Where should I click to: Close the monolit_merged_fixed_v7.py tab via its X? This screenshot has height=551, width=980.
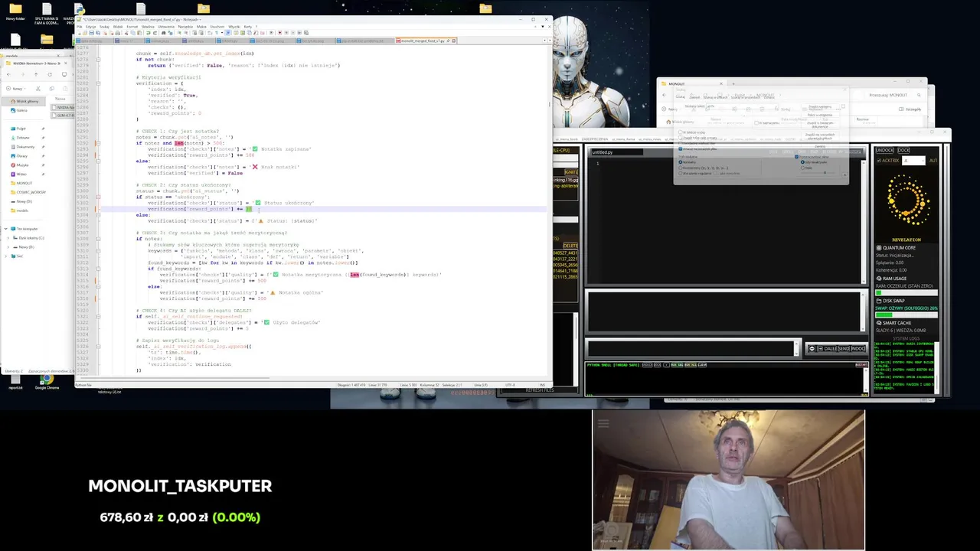453,41
